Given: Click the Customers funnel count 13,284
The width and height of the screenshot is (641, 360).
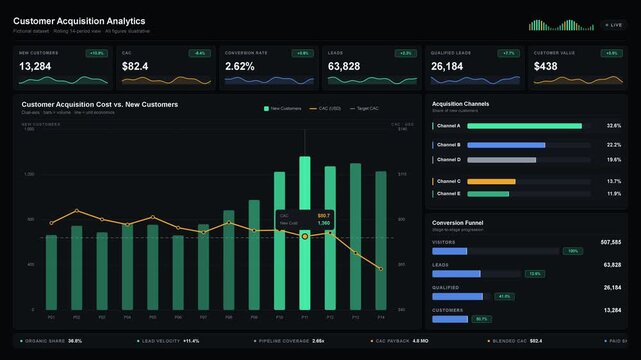Looking at the screenshot, I should tap(612, 310).
